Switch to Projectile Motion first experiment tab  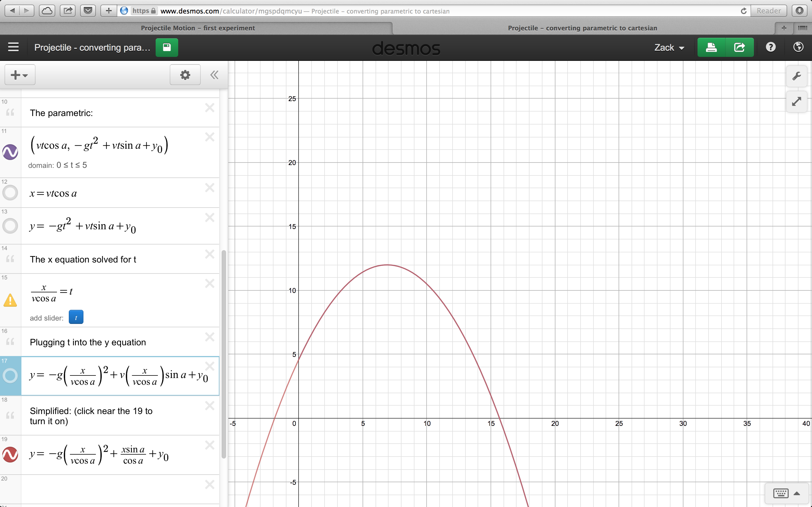click(x=198, y=28)
